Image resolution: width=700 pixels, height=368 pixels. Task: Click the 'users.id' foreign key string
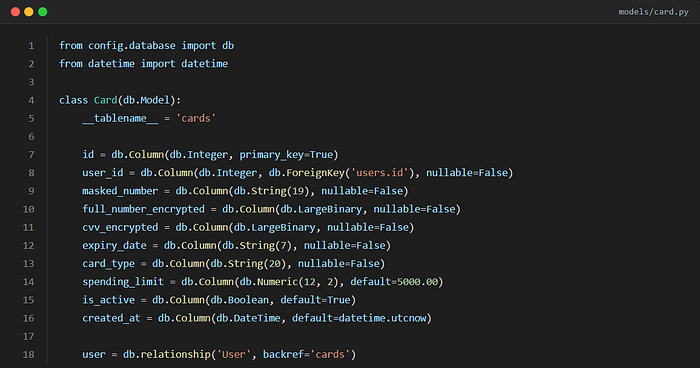click(379, 173)
